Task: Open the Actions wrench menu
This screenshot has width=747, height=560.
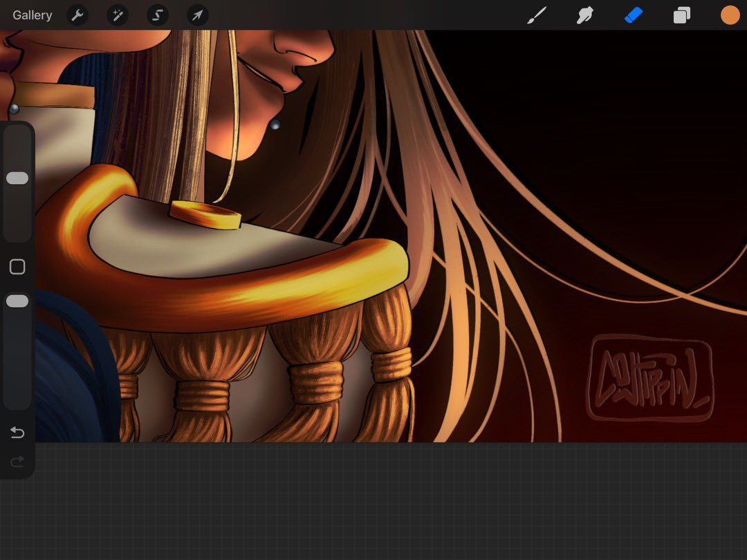Action: (x=77, y=15)
